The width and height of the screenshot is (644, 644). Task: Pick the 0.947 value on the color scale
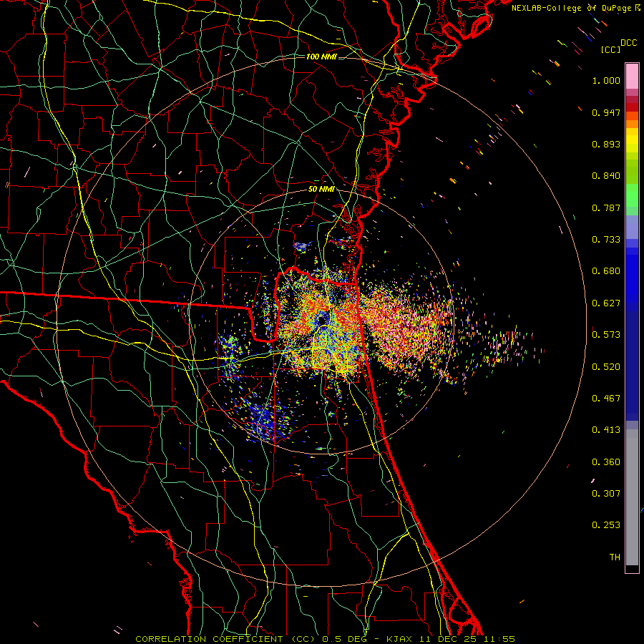pyautogui.click(x=606, y=112)
